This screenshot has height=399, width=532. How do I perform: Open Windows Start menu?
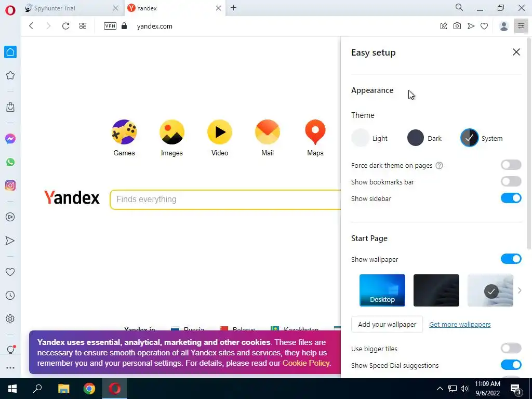point(12,389)
